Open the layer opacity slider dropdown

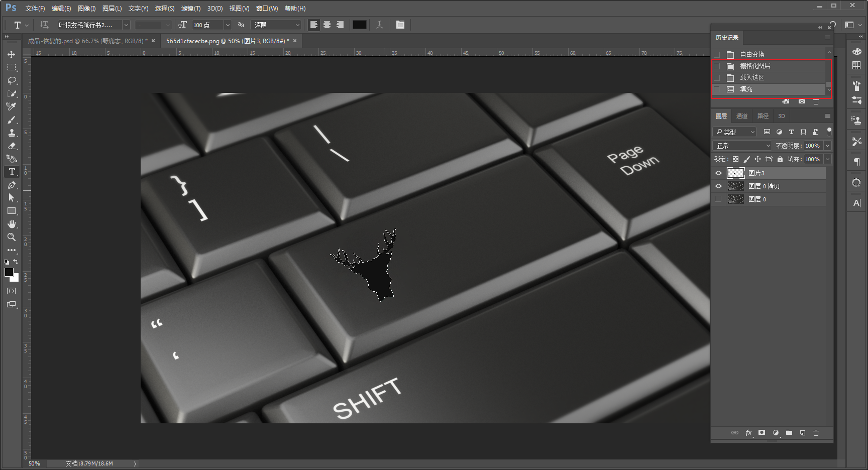click(827, 146)
